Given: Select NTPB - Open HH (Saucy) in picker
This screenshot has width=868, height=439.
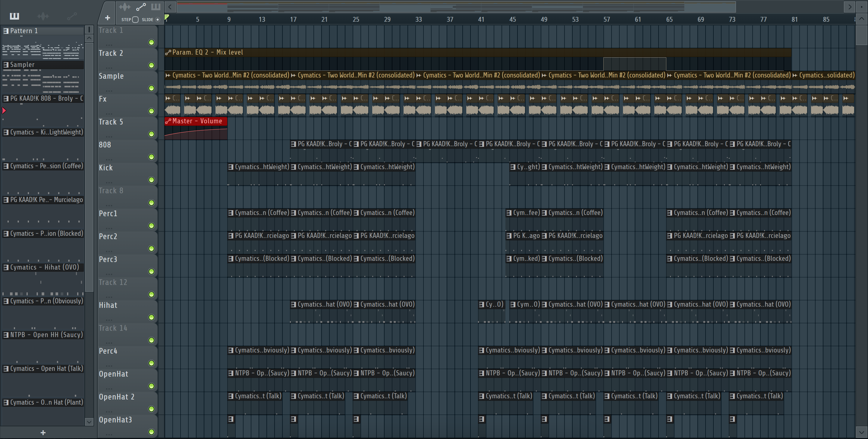Looking at the screenshot, I should [43, 335].
